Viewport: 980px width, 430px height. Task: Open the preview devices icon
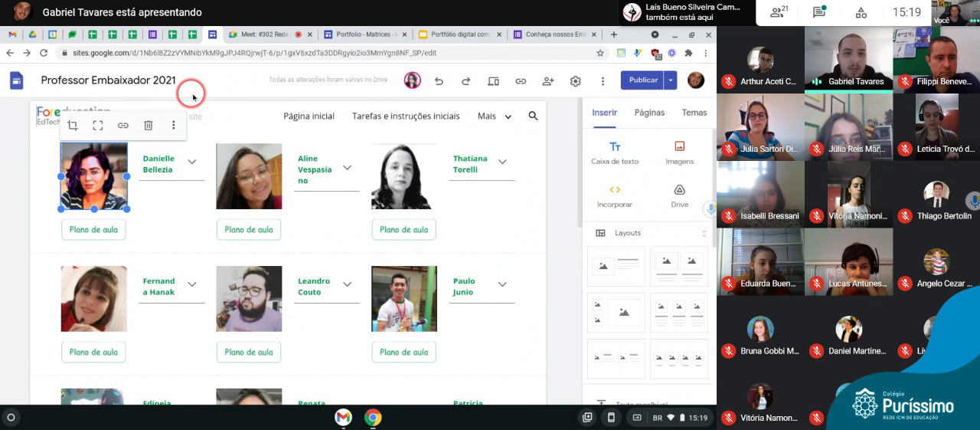[493, 81]
